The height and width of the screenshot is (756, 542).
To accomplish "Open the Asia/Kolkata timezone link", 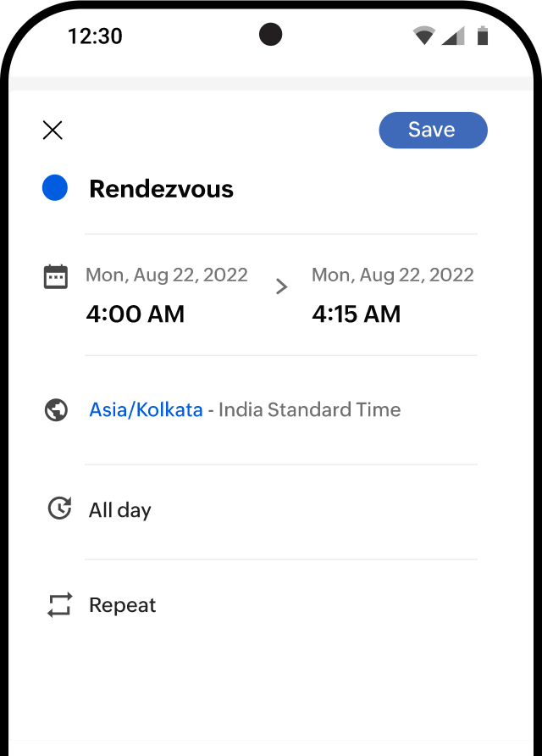I will point(146,410).
